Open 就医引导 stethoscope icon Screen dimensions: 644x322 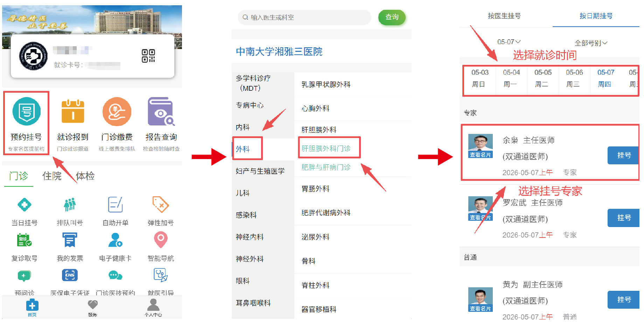click(161, 275)
